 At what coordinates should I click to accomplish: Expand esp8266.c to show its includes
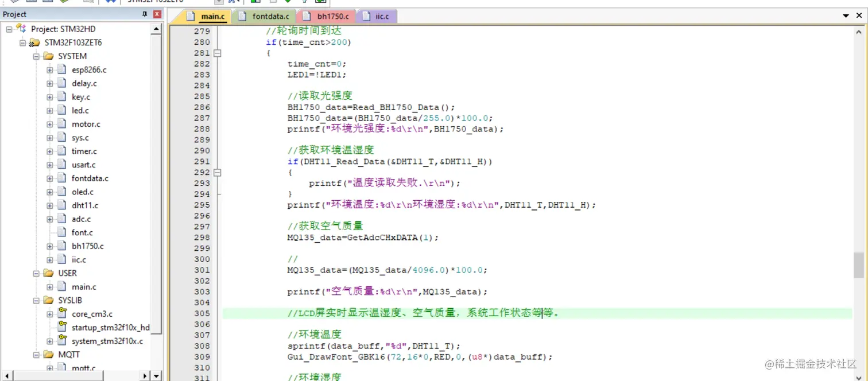49,69
